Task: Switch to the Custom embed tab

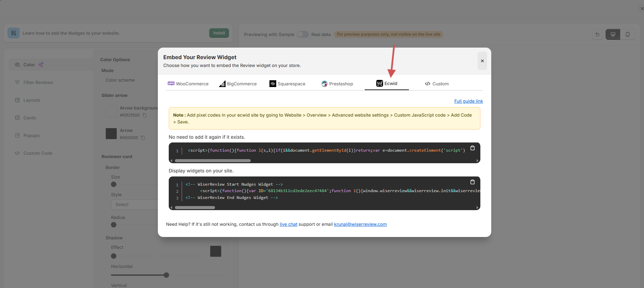Action: [x=436, y=84]
